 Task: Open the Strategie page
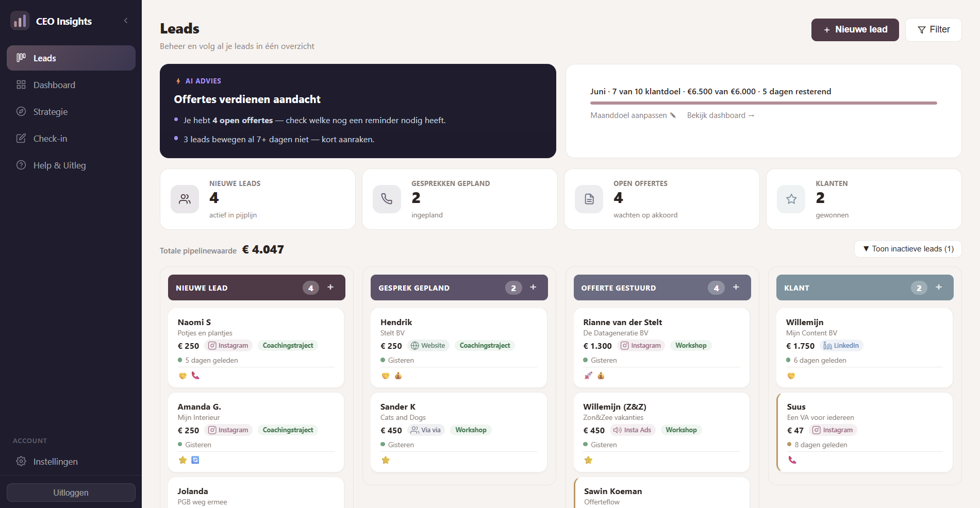tap(71, 112)
